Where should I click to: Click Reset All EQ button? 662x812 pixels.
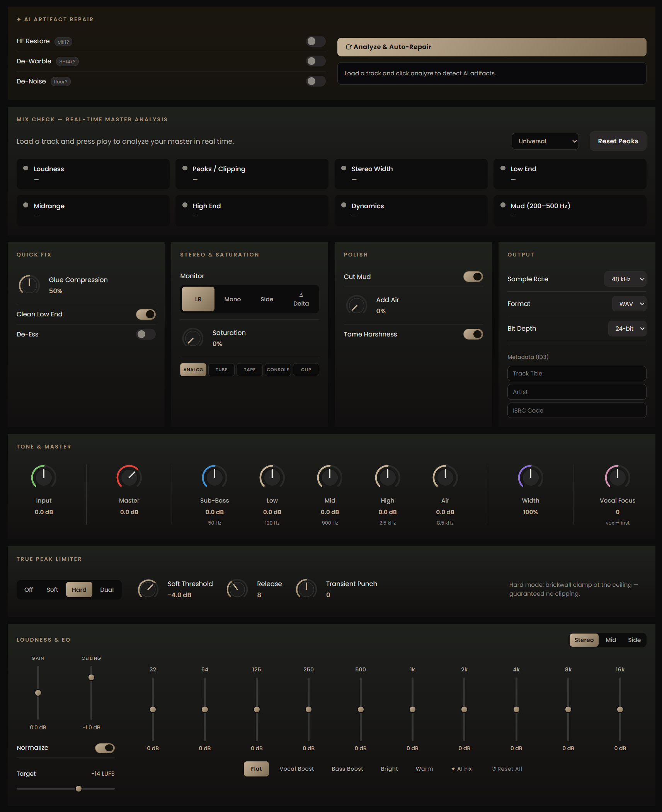point(507,769)
